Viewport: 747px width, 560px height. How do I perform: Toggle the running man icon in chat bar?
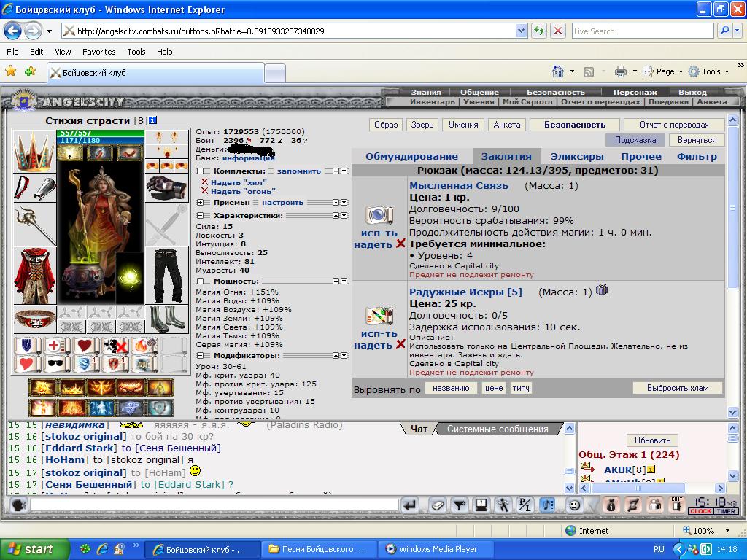(x=503, y=505)
